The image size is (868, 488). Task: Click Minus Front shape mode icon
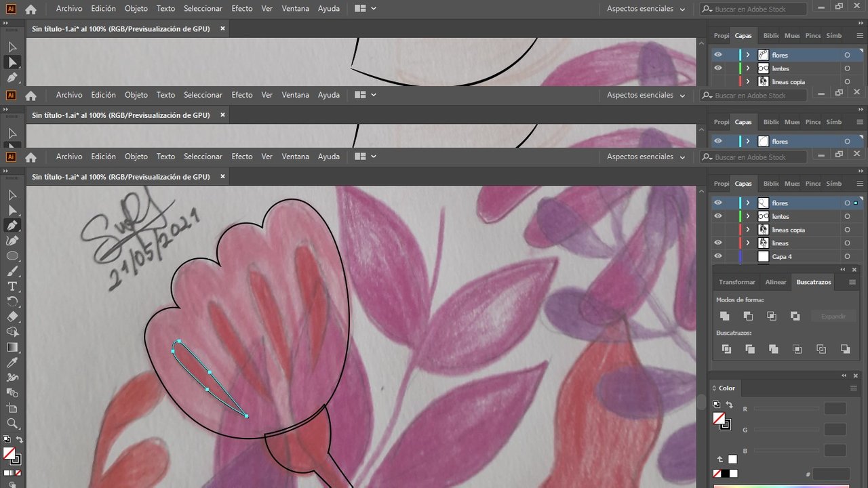(x=748, y=316)
